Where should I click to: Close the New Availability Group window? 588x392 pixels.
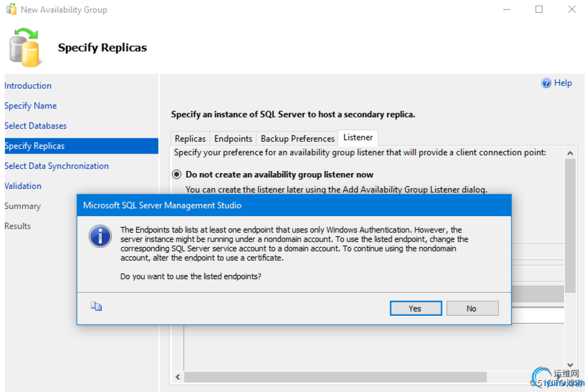click(572, 9)
